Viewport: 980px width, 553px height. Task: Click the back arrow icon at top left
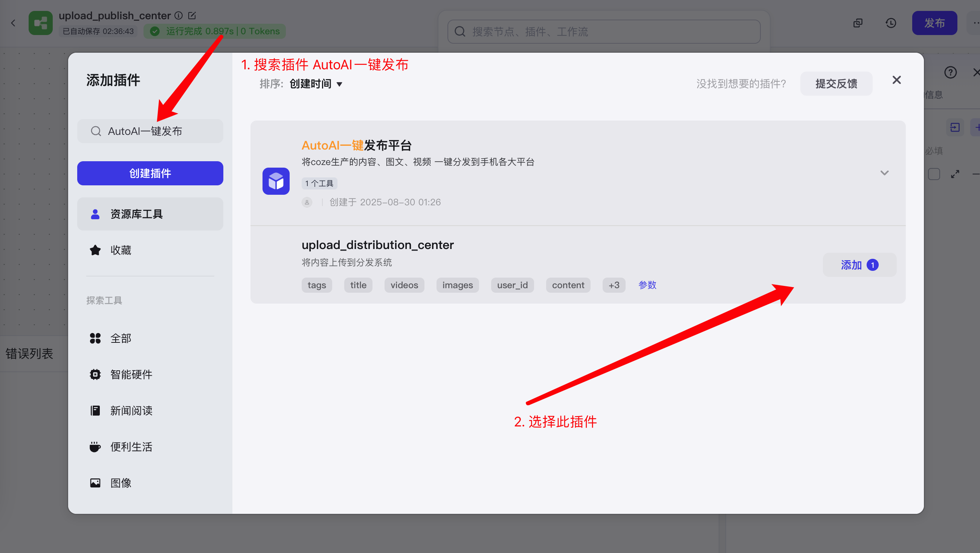(13, 23)
